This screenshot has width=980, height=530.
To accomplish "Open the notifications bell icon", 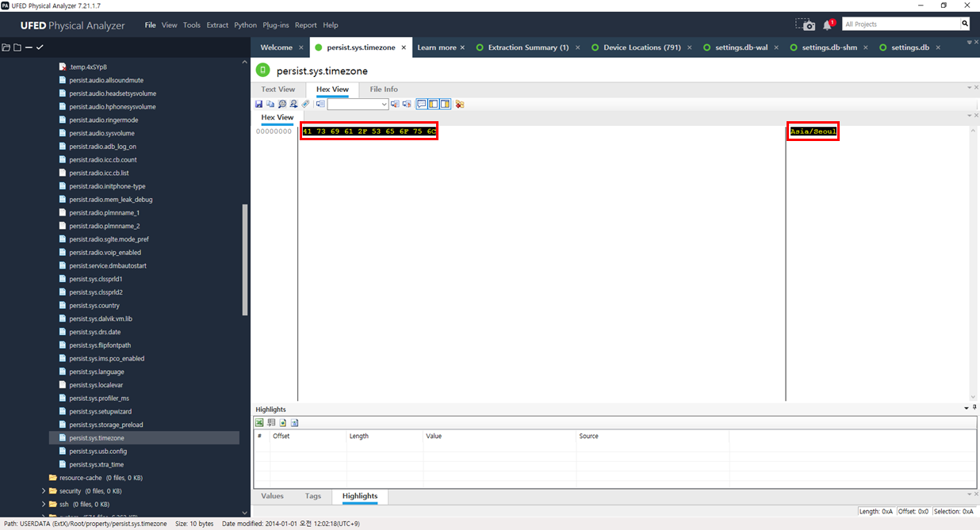I will pos(828,25).
